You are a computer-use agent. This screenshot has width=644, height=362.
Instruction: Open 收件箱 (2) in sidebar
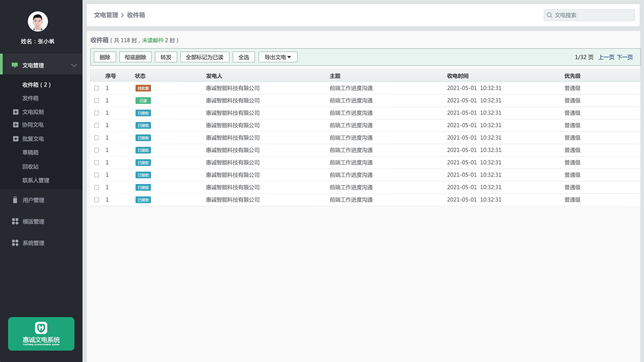pos(37,85)
